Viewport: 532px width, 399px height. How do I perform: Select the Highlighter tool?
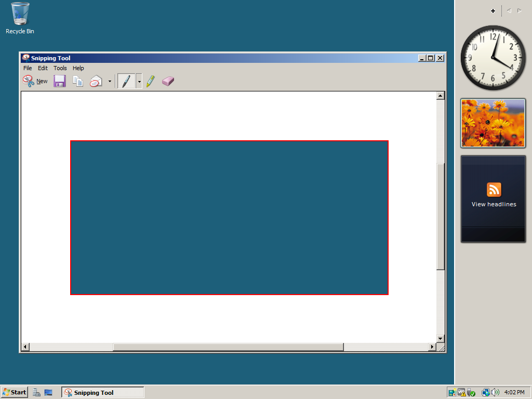click(150, 81)
